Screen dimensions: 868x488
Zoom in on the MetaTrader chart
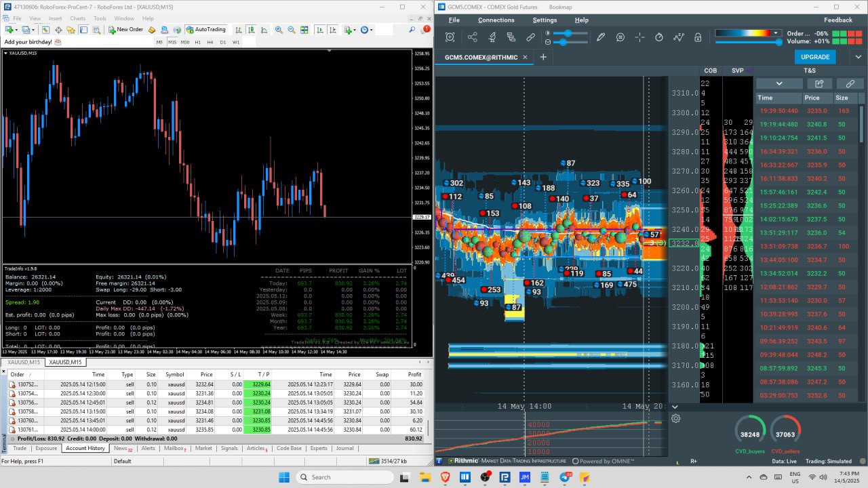(279, 30)
